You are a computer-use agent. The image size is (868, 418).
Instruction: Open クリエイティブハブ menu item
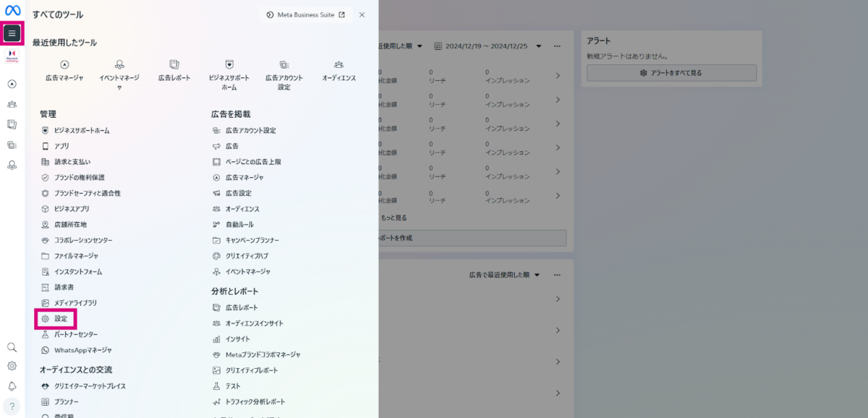(241, 256)
